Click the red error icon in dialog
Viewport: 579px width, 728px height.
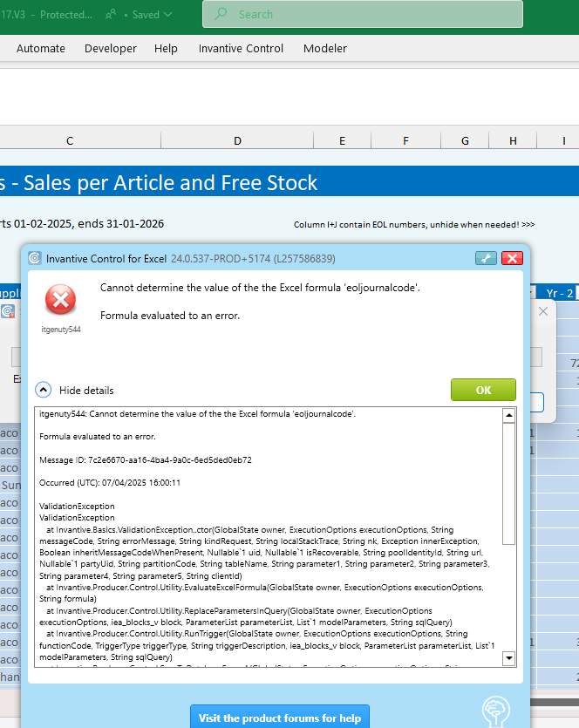click(60, 301)
